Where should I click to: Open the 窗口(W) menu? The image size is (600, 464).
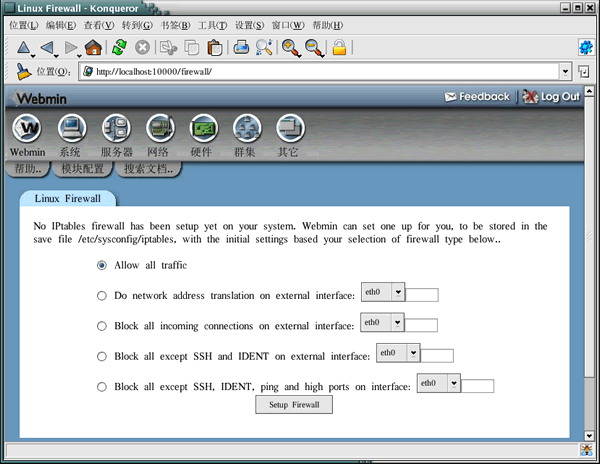(x=288, y=25)
